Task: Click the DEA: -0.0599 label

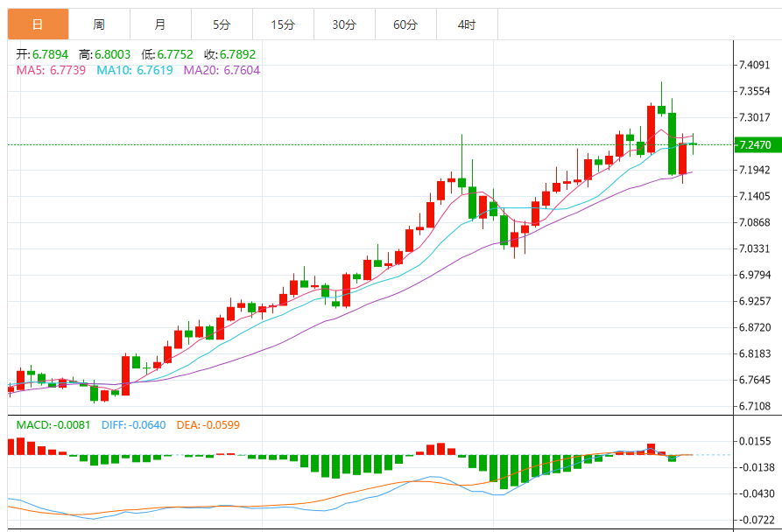Action: (208, 425)
